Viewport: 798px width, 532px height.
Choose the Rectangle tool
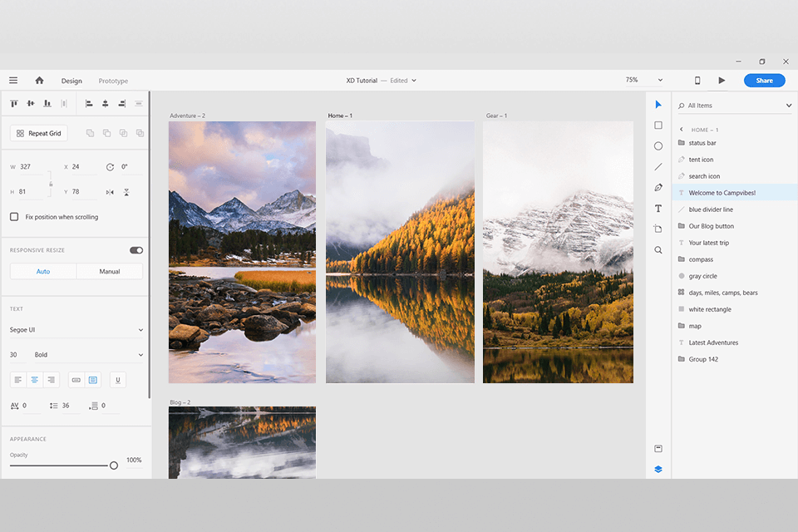coord(658,126)
